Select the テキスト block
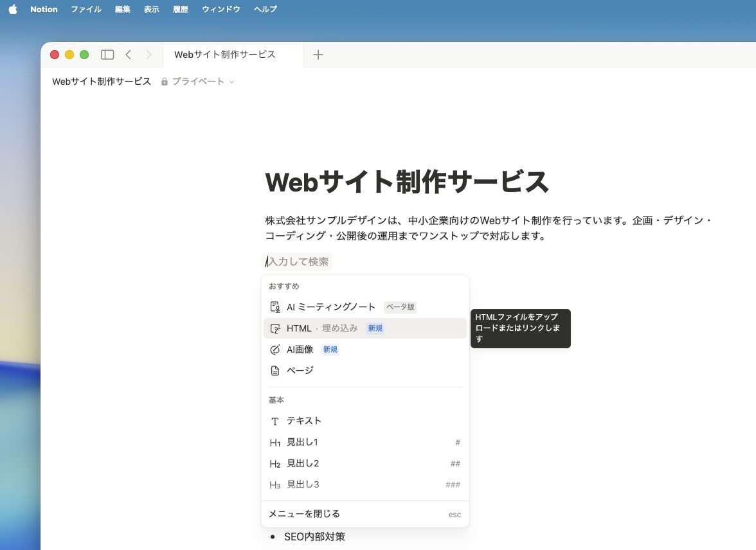 (x=365, y=421)
